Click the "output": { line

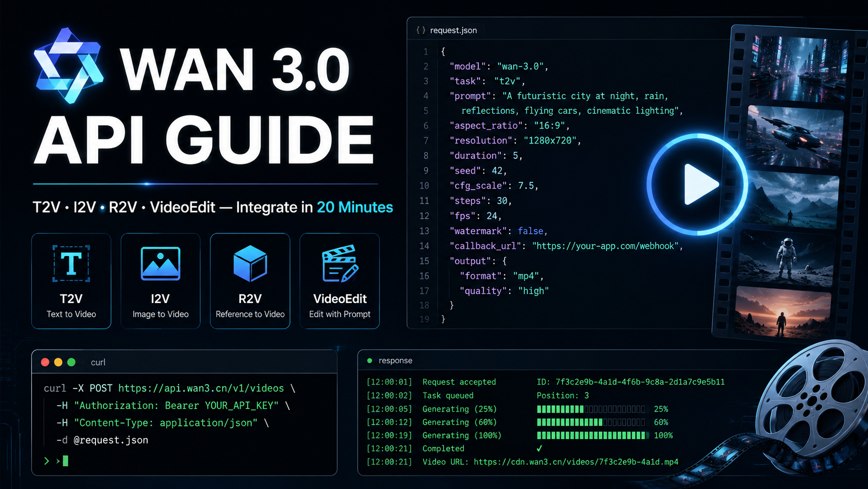478,261
